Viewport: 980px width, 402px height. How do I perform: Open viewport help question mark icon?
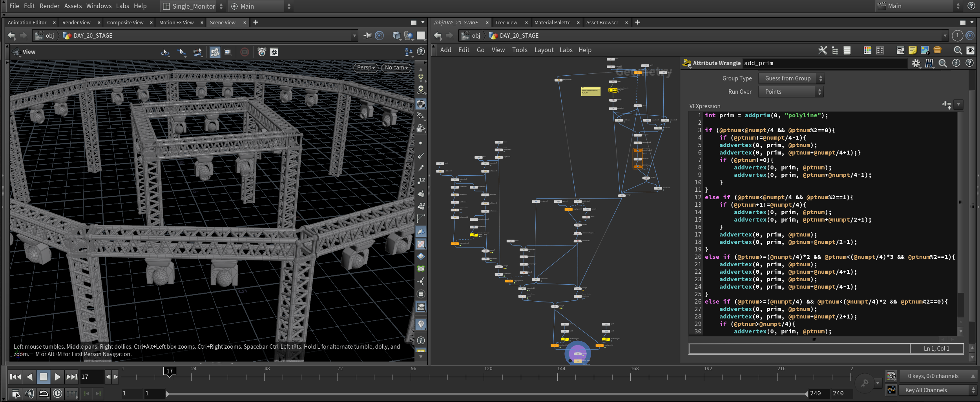pyautogui.click(x=421, y=52)
